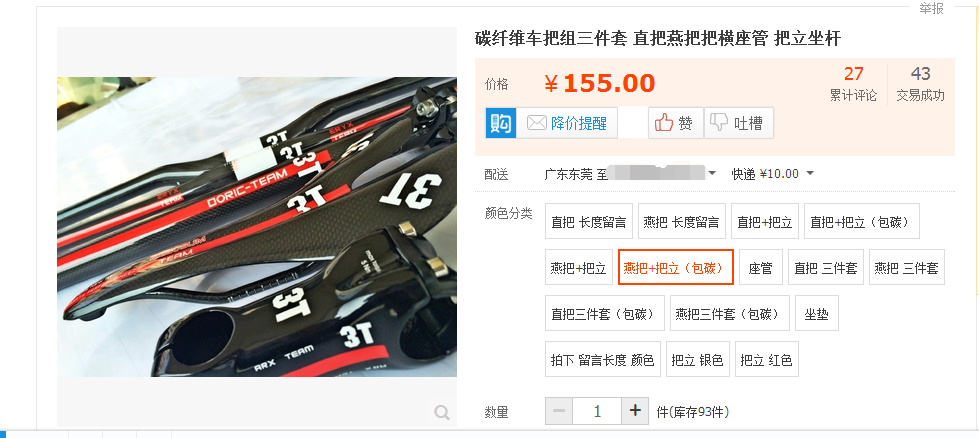
Task: Select the 把立 银色 option
Action: [x=697, y=359]
